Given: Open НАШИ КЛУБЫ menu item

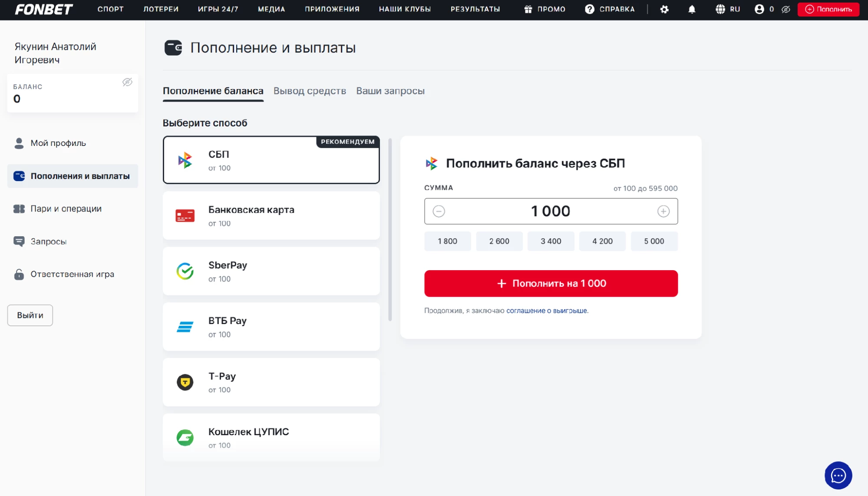Looking at the screenshot, I should click(x=405, y=9).
